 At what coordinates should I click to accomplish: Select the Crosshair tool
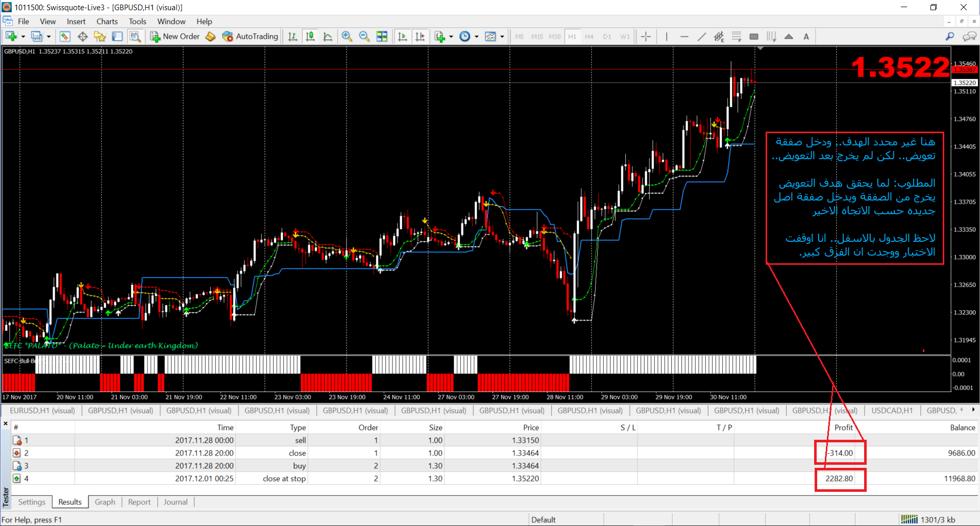(x=646, y=36)
